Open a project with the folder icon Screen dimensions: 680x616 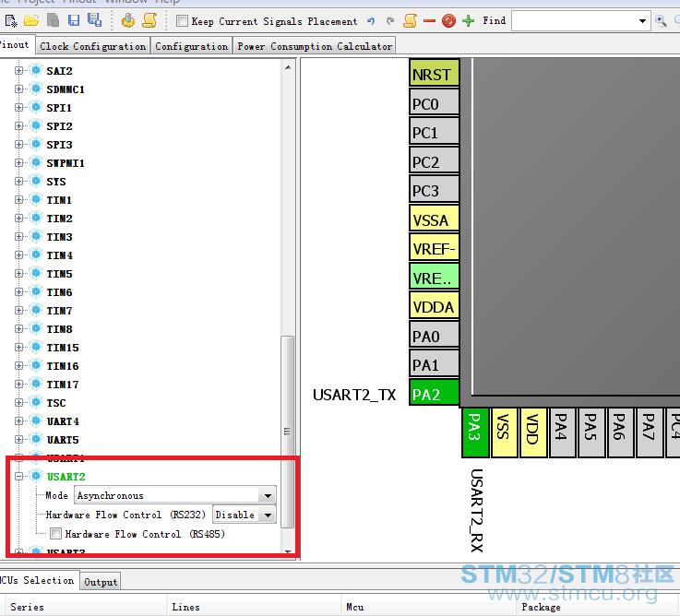[x=31, y=20]
